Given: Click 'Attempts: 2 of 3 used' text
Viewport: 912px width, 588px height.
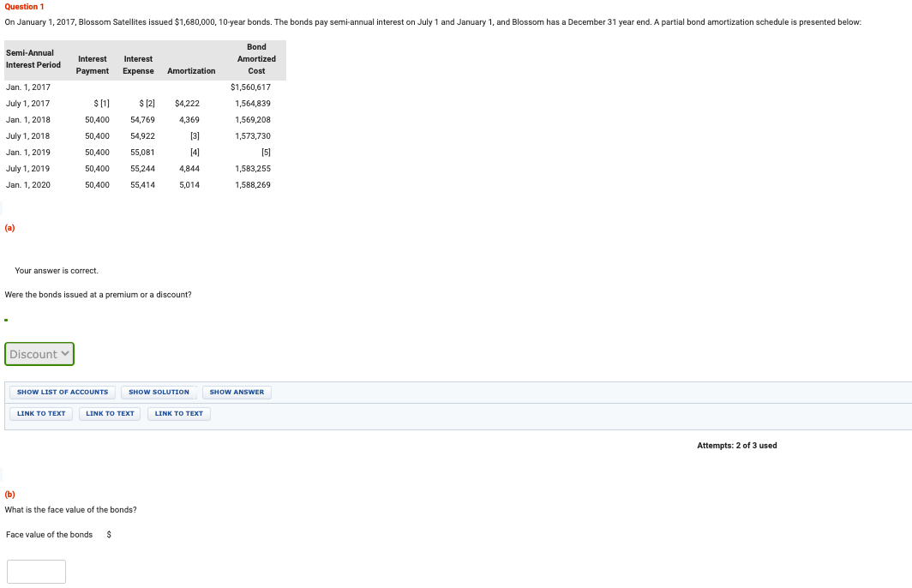Looking at the screenshot, I should (x=737, y=446).
